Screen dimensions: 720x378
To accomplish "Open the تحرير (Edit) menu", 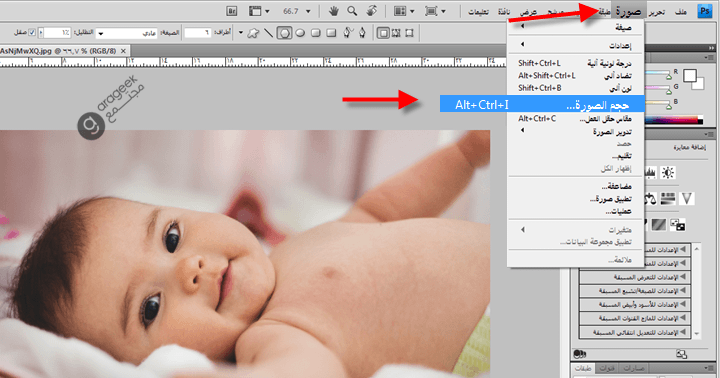I will [657, 12].
